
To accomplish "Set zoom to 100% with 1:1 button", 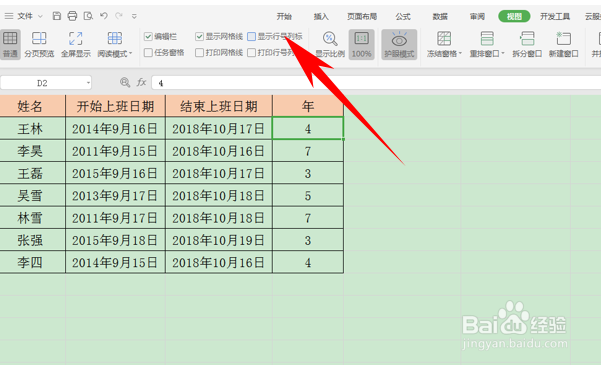I will [361, 45].
